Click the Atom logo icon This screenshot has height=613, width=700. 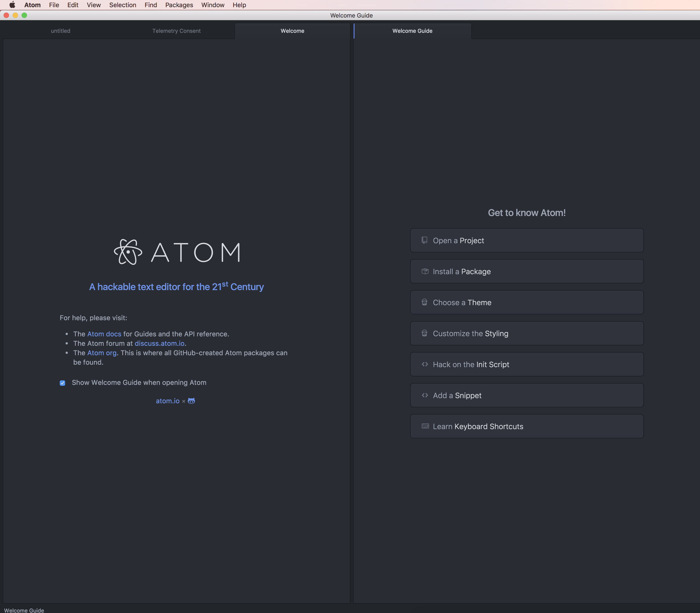128,252
